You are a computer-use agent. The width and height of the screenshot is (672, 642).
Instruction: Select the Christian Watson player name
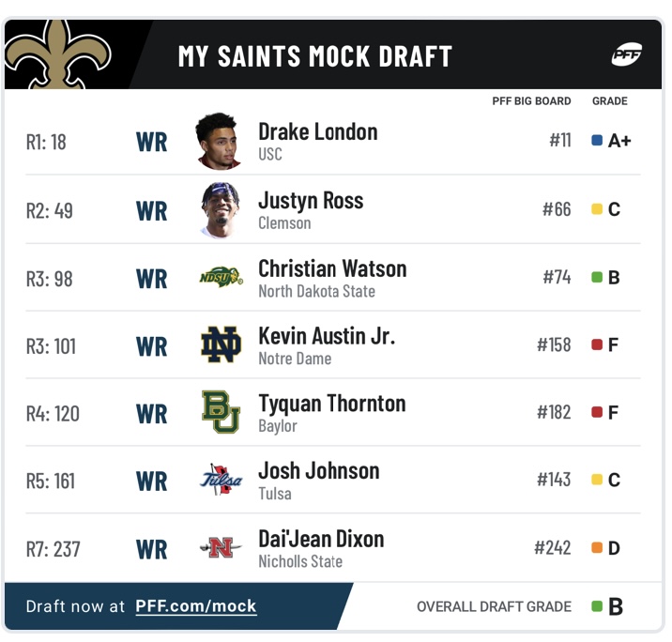coord(332,269)
